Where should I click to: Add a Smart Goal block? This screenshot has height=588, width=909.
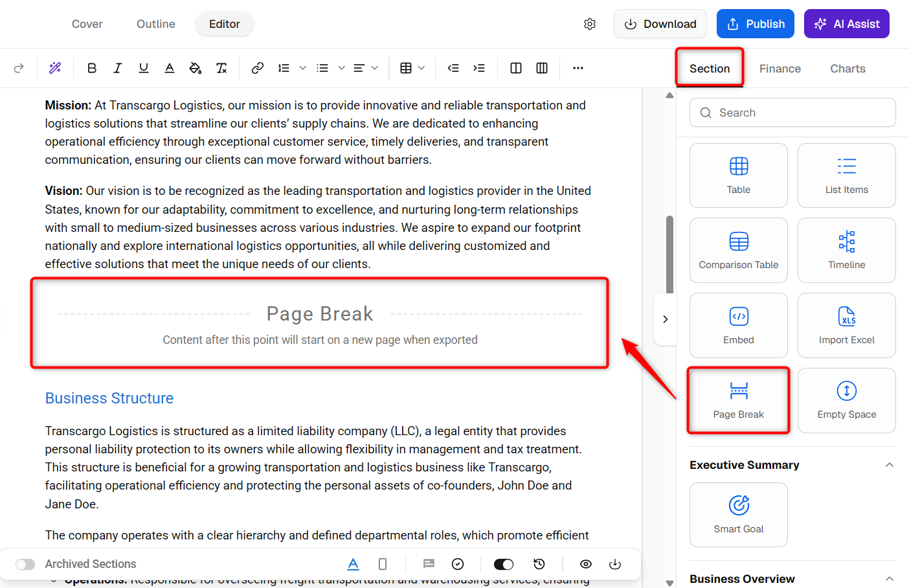[x=739, y=515]
